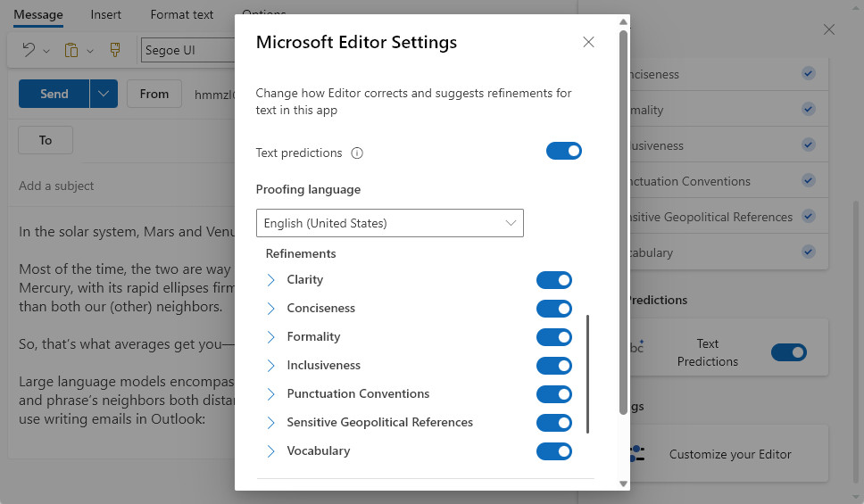
Task: Open the undo history dropdown arrow
Action: (x=46, y=51)
